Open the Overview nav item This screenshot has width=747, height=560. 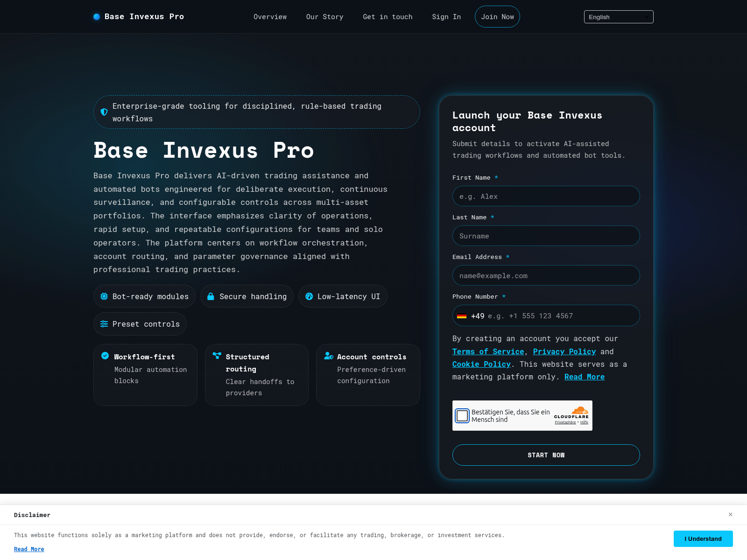coord(270,17)
